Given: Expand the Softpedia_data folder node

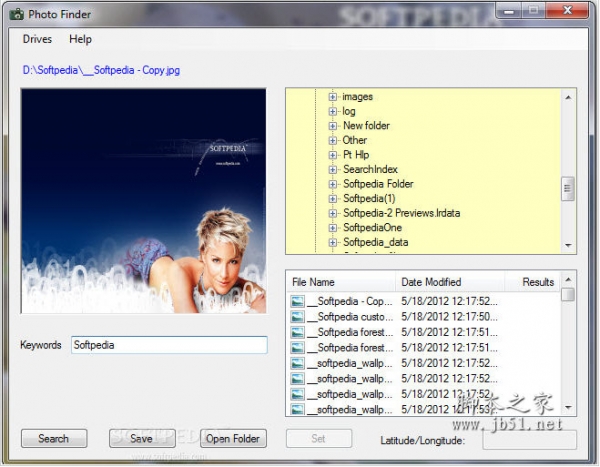Looking at the screenshot, I should (333, 242).
